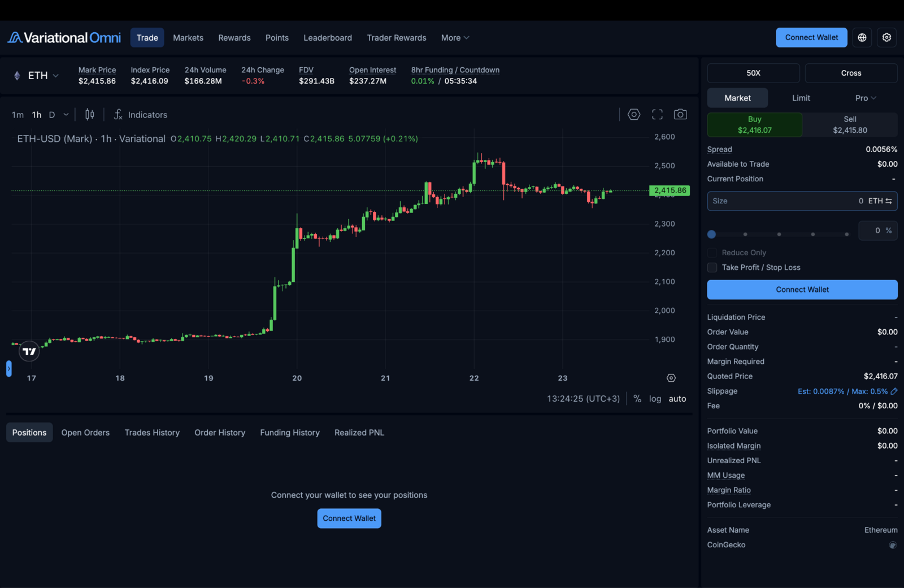Click Connect Wallet in order panel

click(802, 290)
